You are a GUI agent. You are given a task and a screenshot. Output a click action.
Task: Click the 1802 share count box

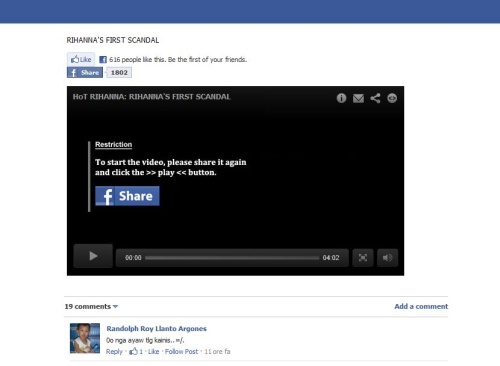point(119,73)
